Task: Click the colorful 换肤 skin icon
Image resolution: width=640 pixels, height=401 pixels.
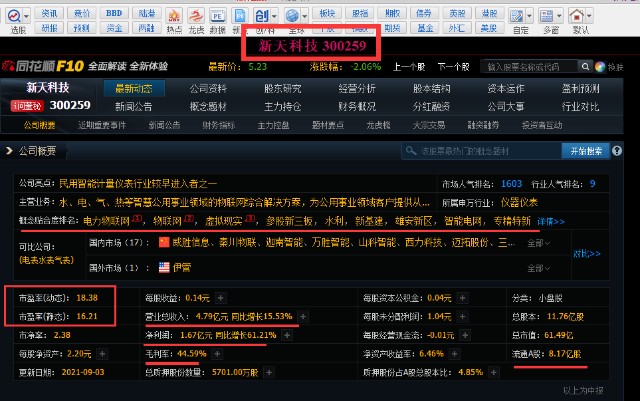Action: 600,67
